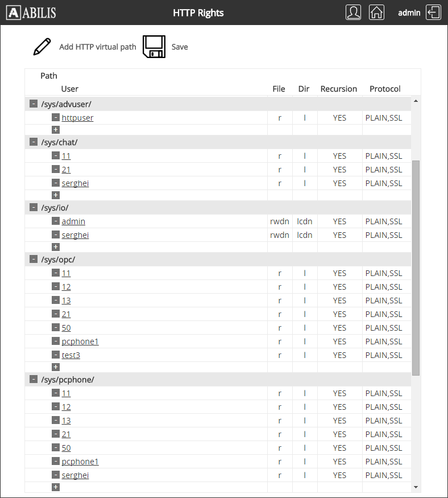Click the Add HTTP virtual path label
The image size is (448, 498).
click(x=98, y=47)
